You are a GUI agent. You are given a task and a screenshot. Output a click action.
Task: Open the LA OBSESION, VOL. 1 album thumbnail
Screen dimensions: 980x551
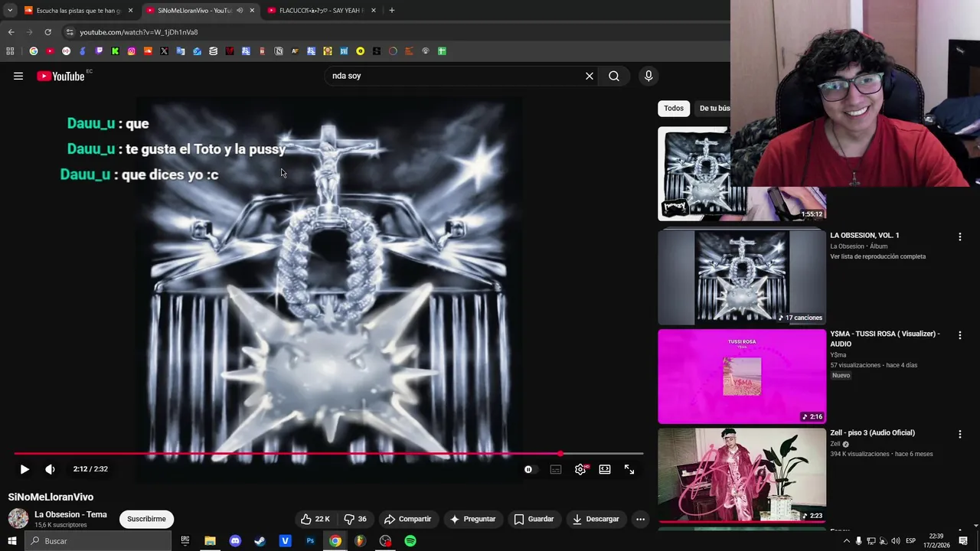coord(742,277)
